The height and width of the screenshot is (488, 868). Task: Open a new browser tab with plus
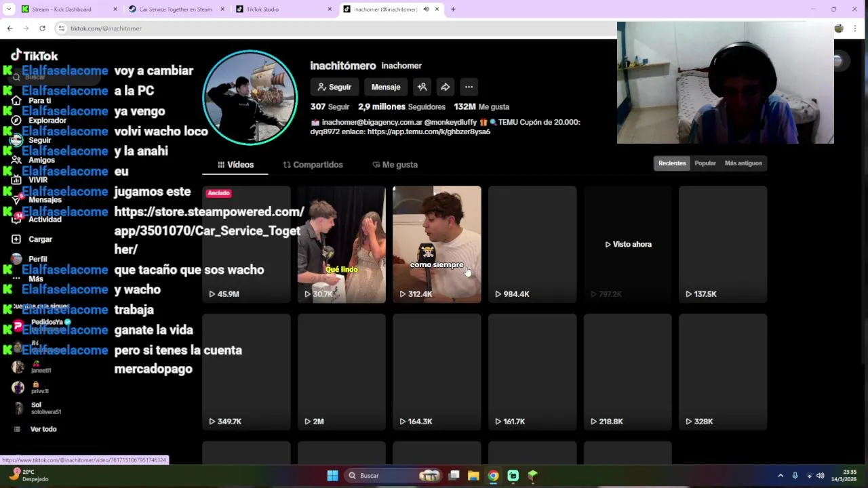click(453, 9)
